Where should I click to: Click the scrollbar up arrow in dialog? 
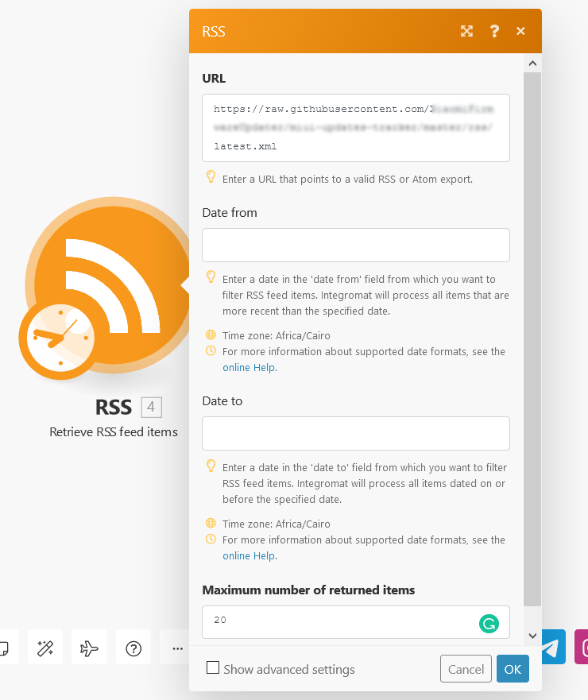(532, 64)
